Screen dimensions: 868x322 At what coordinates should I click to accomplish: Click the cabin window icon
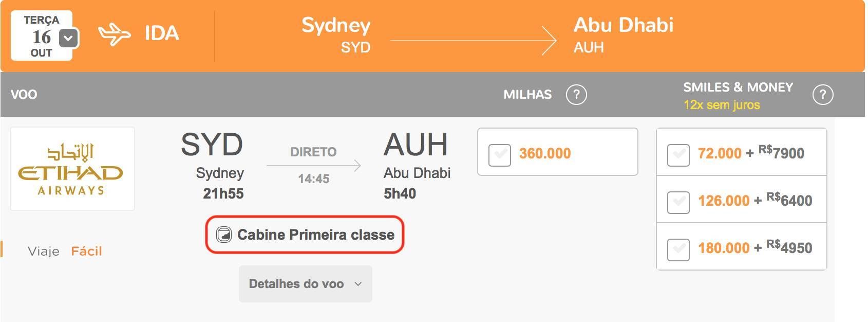point(224,235)
